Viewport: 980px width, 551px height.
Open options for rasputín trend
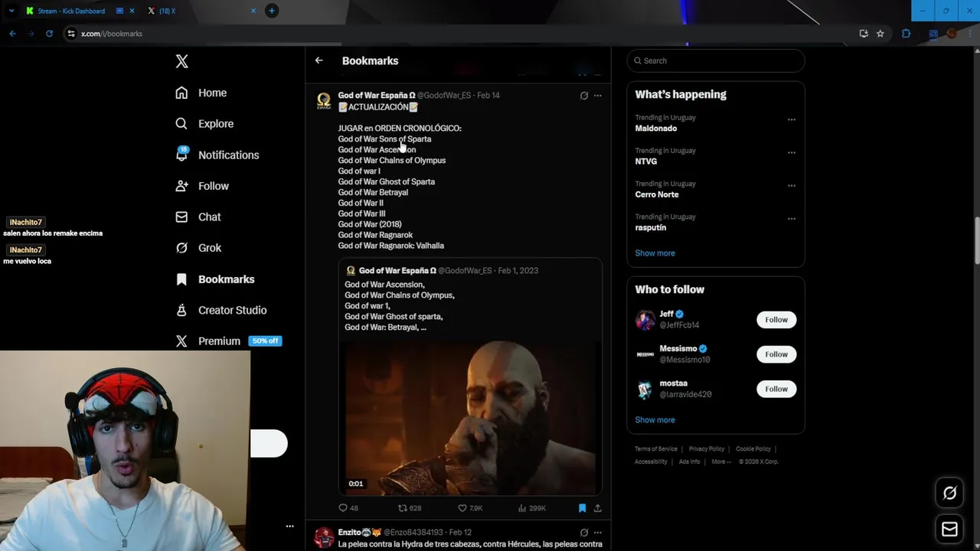[792, 218]
